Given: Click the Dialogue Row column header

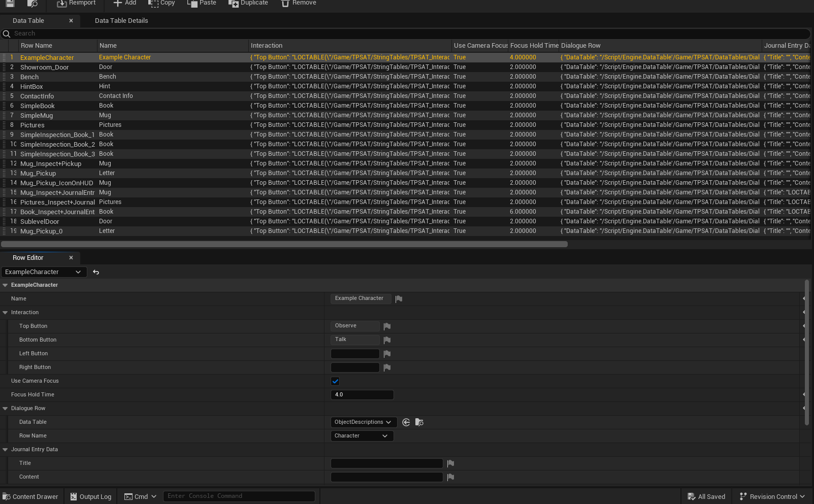Looking at the screenshot, I should click(661, 46).
